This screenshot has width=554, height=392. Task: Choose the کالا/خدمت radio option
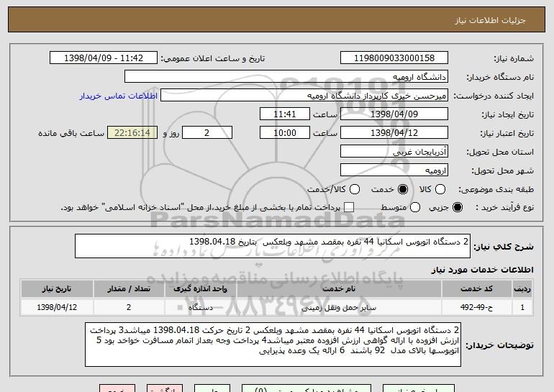point(355,189)
